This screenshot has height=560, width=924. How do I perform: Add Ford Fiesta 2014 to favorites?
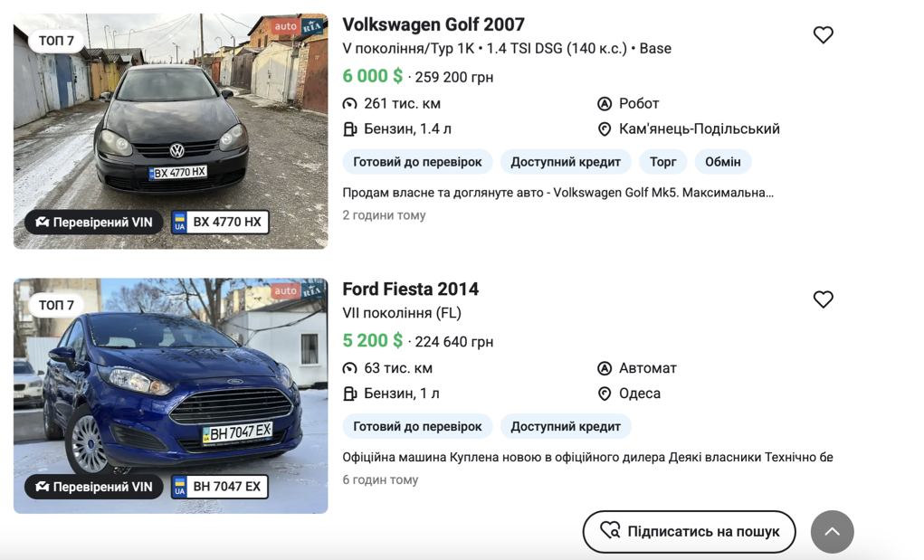(x=823, y=299)
